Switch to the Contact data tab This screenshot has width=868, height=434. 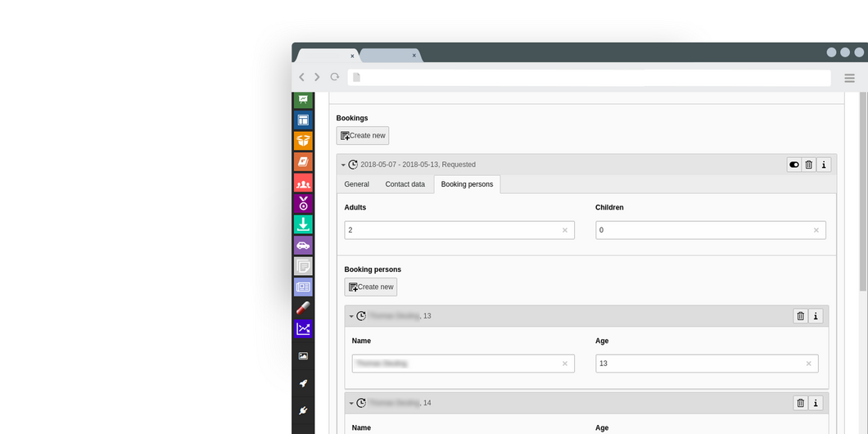click(x=405, y=184)
